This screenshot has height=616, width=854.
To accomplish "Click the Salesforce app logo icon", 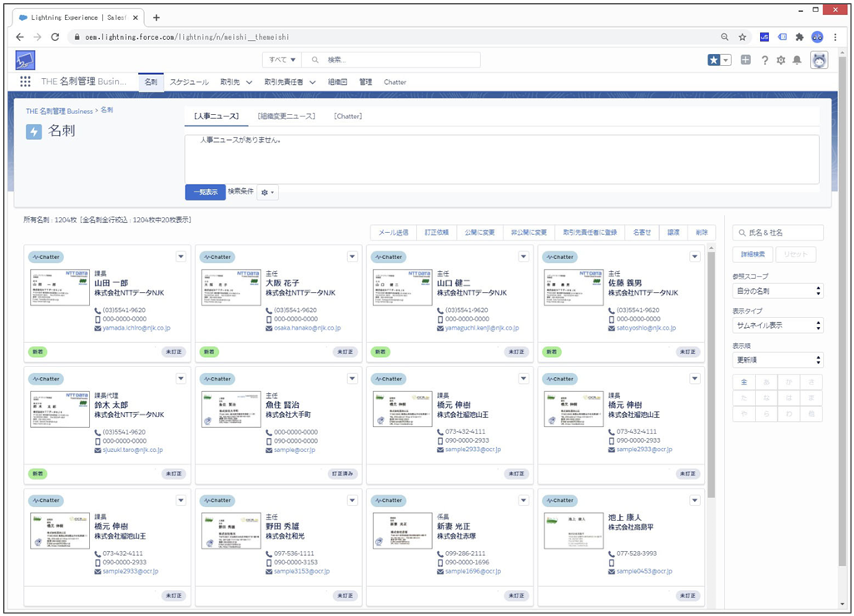I will [25, 60].
